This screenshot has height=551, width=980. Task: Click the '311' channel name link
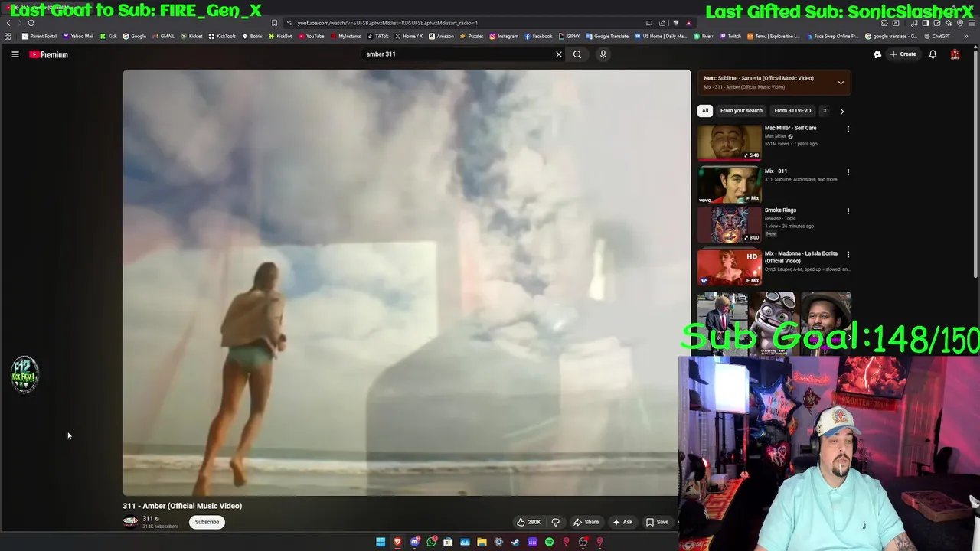coord(148,518)
